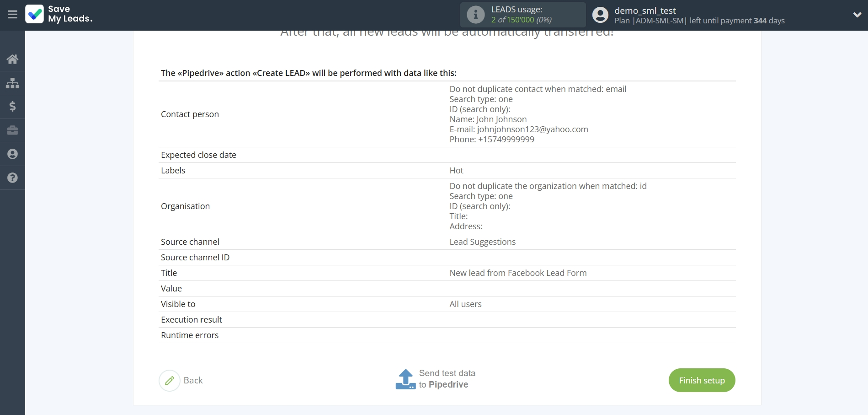Open the Help question-mark icon

[x=12, y=178]
